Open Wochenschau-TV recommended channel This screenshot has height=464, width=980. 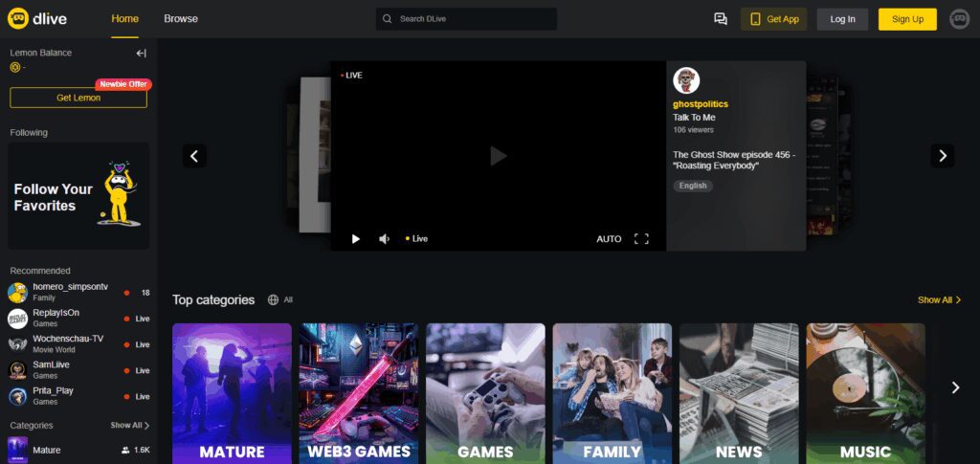pyautogui.click(x=78, y=344)
